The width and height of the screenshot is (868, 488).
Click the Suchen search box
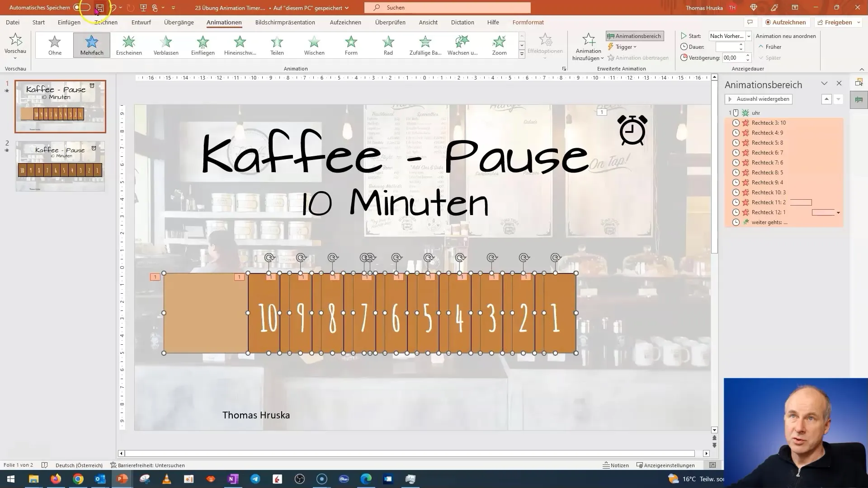(x=447, y=8)
